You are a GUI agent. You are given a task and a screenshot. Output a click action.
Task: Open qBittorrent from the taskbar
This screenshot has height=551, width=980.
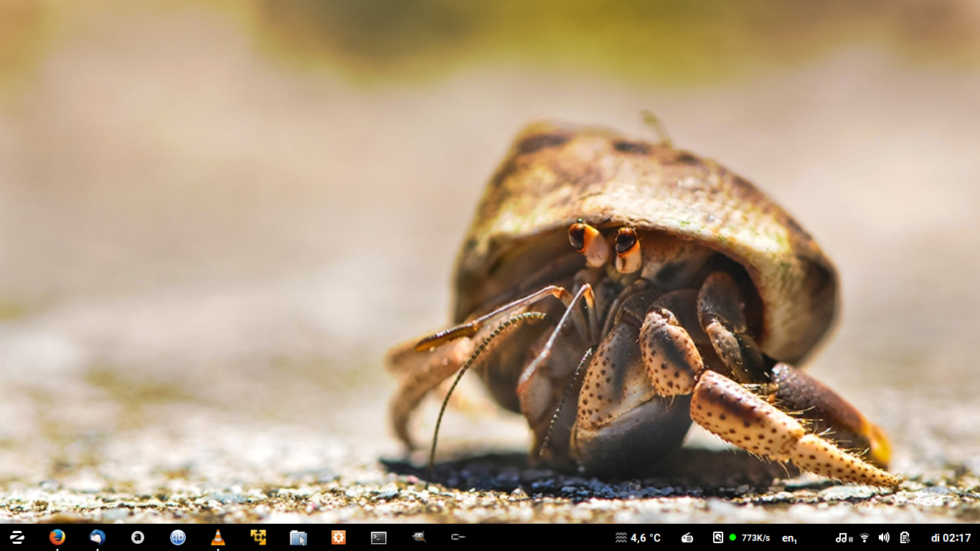pyautogui.click(x=178, y=537)
